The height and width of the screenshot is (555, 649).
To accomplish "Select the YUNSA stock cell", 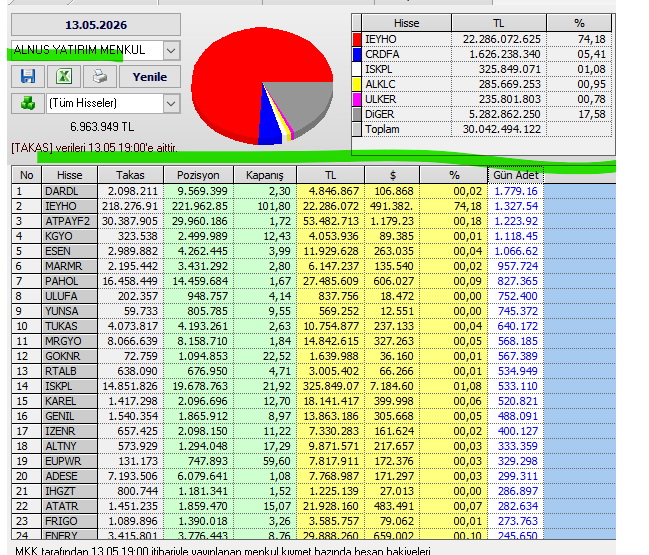I will click(x=70, y=311).
